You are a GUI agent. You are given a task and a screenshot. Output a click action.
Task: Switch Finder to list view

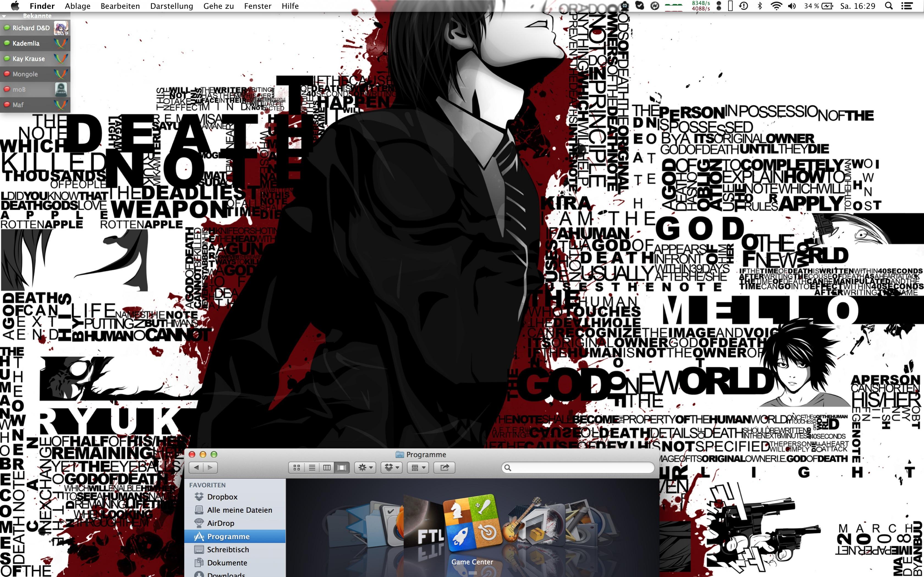(312, 468)
